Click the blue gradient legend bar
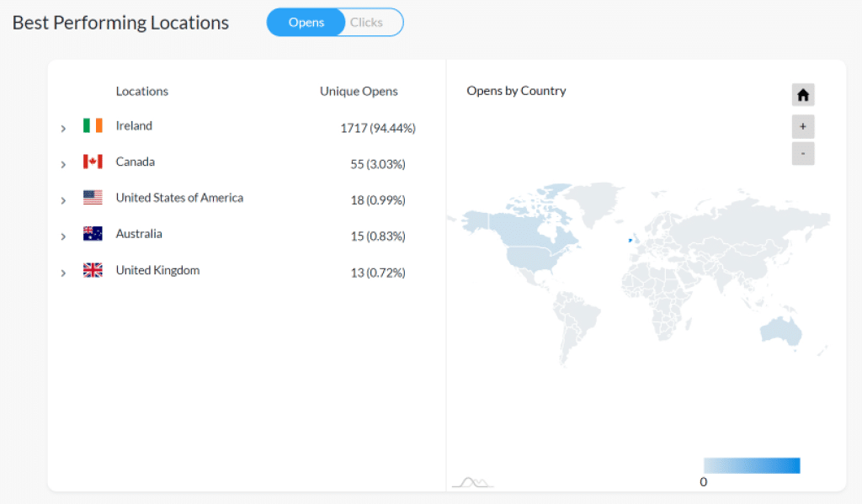Screen dimensions: 862x504 751,465
